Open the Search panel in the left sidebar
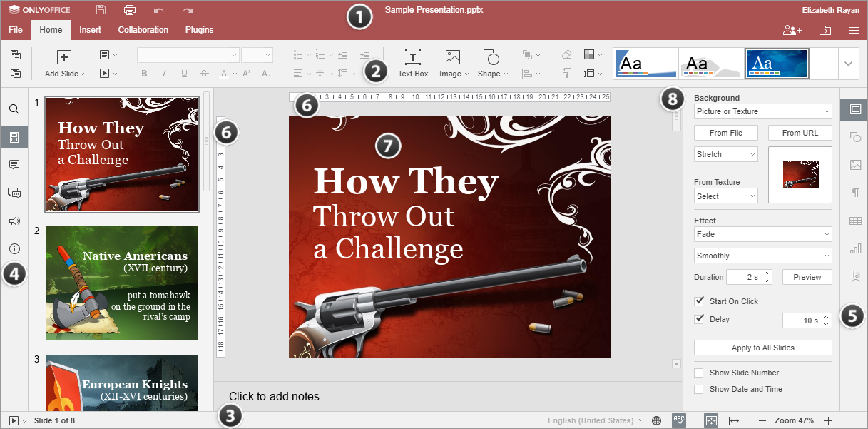This screenshot has height=429, width=868. point(14,108)
